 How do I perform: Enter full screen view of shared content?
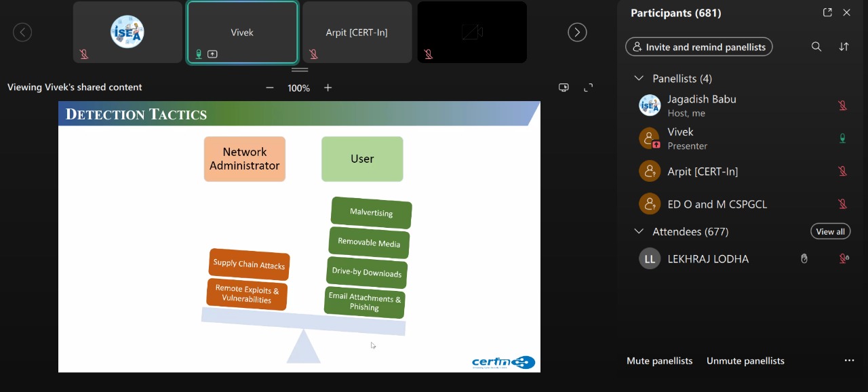(589, 87)
